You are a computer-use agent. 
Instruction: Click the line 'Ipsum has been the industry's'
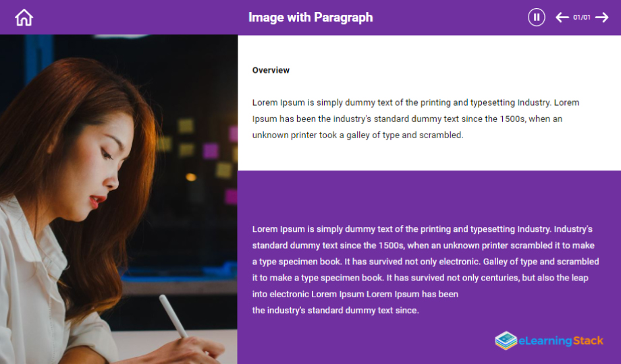407,119
